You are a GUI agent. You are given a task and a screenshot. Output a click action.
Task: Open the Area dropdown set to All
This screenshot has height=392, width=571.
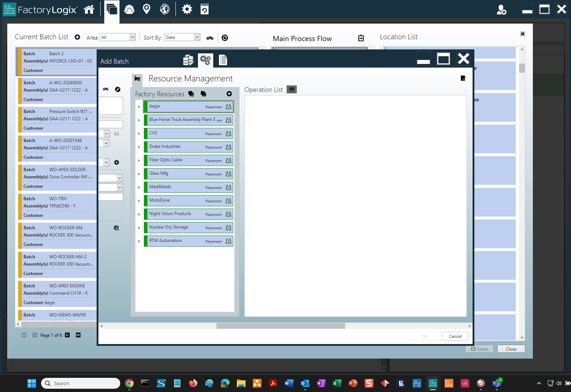132,37
